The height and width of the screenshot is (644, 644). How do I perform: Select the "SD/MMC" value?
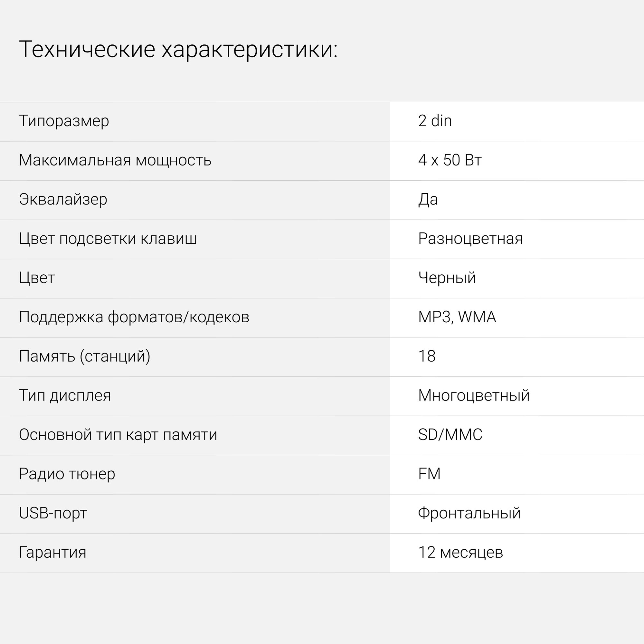pos(450,435)
